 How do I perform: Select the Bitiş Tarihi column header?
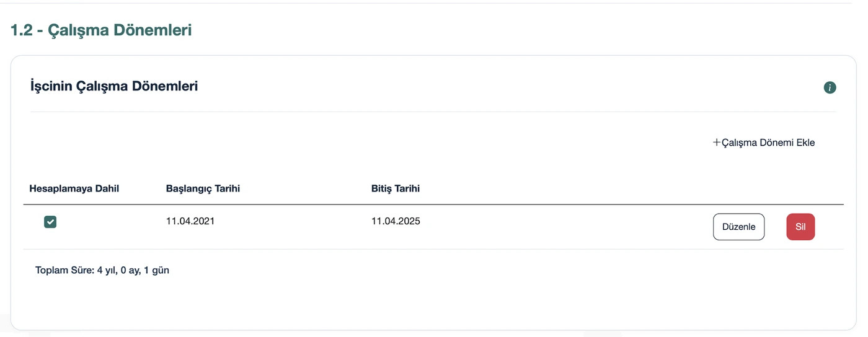(x=396, y=188)
